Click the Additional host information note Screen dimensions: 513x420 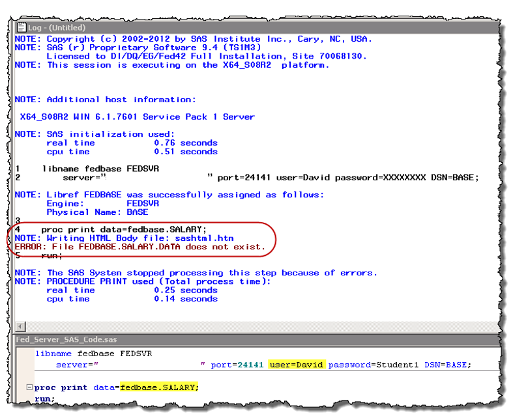coord(106,100)
